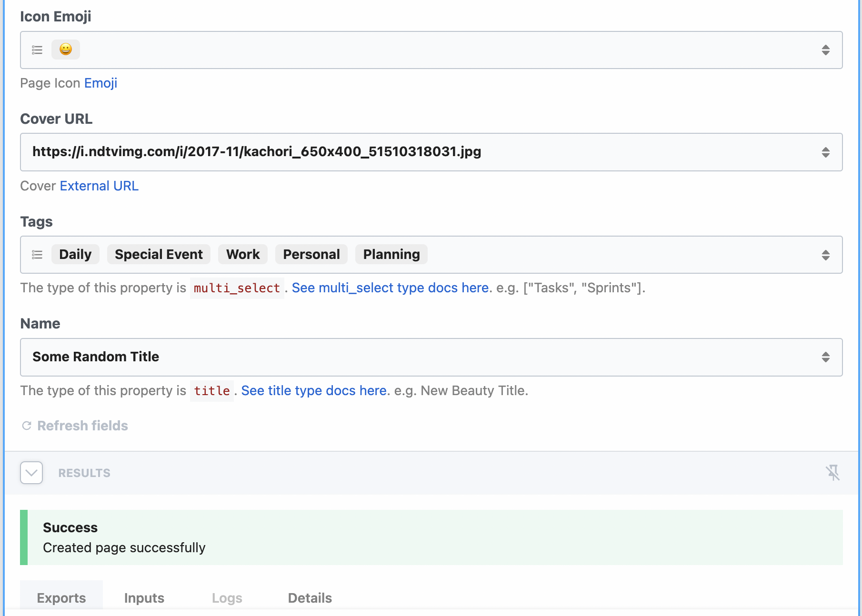Open the Cover URL dropdown arrows
The image size is (862, 616).
tap(826, 152)
